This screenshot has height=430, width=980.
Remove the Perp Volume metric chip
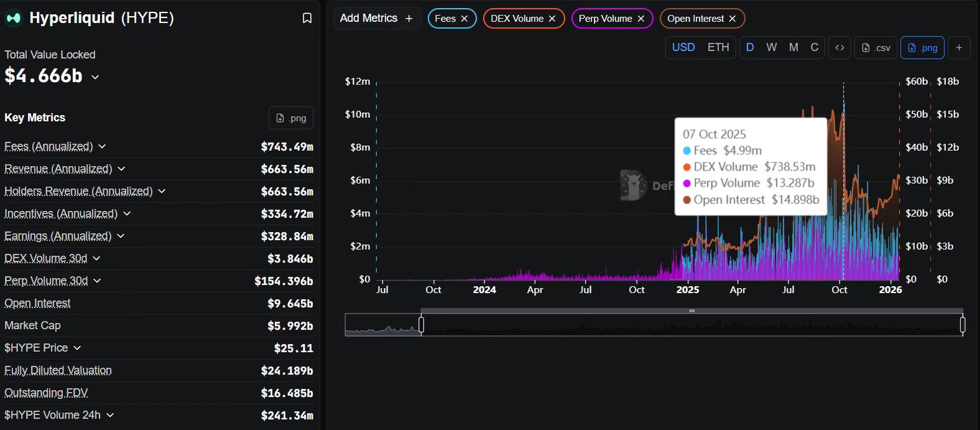click(641, 19)
